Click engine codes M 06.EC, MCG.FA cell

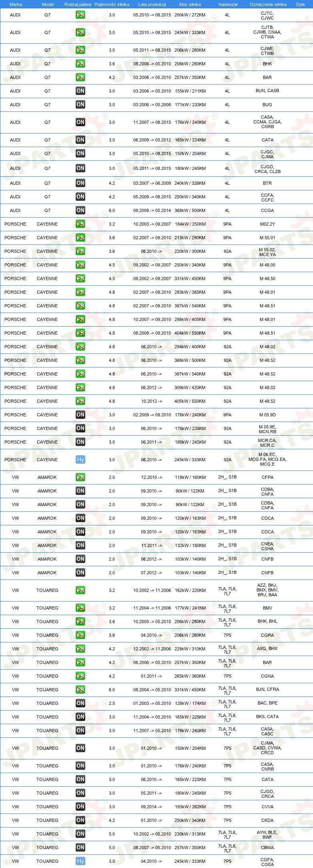(267, 459)
